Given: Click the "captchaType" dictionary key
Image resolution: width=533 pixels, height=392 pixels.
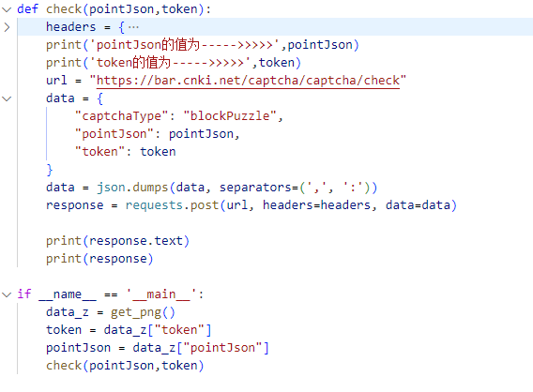Looking at the screenshot, I should (x=121, y=116).
